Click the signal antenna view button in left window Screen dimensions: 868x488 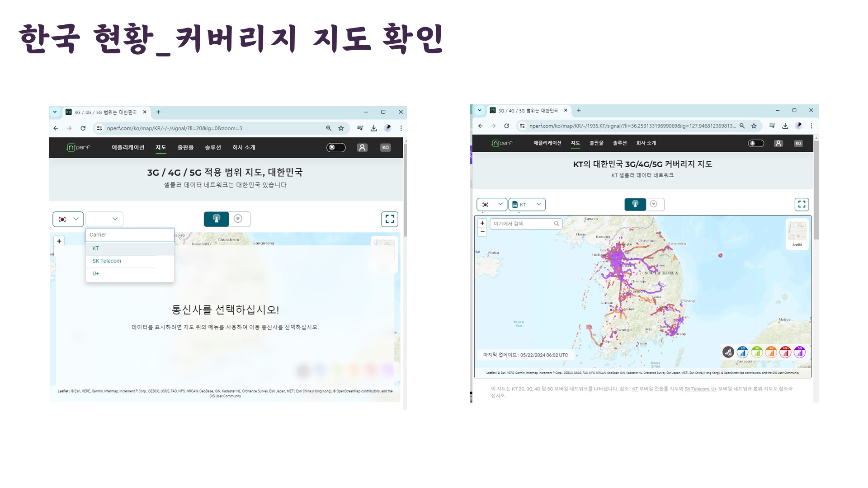coord(217,219)
